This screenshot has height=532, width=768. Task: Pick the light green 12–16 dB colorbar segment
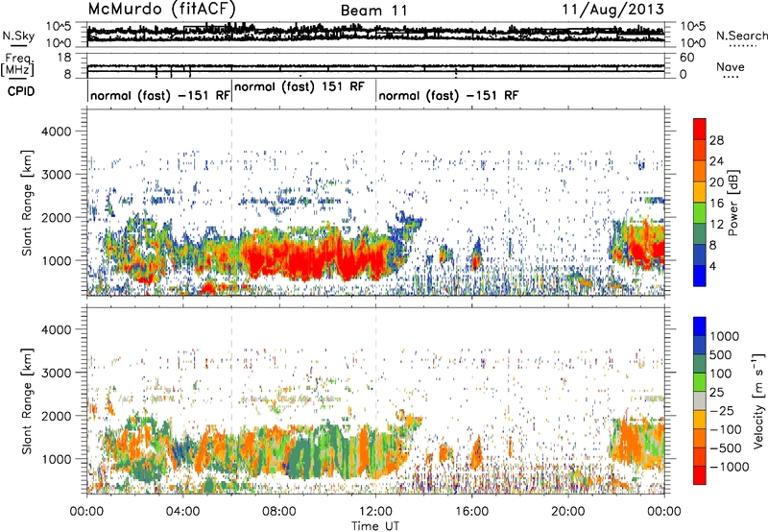700,212
